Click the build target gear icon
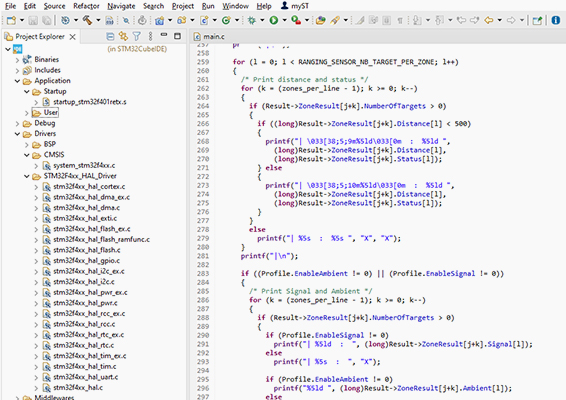The height and width of the screenshot is (400, 566). [x=65, y=20]
